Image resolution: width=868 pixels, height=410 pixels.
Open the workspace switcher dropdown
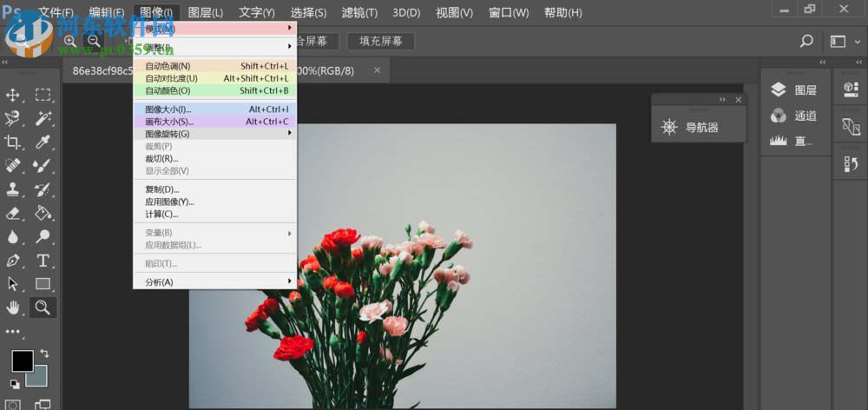pyautogui.click(x=843, y=41)
